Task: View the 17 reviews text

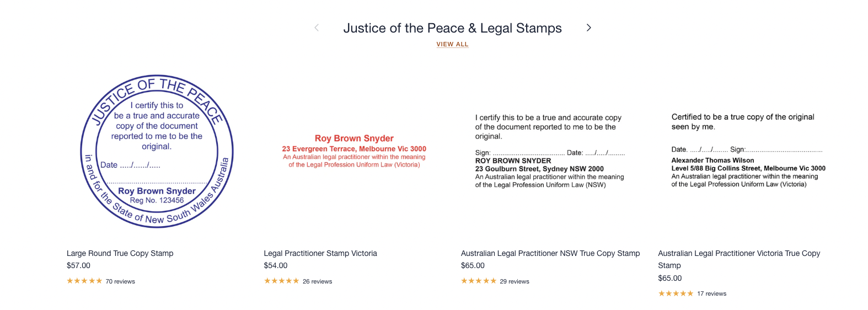Action: click(712, 293)
